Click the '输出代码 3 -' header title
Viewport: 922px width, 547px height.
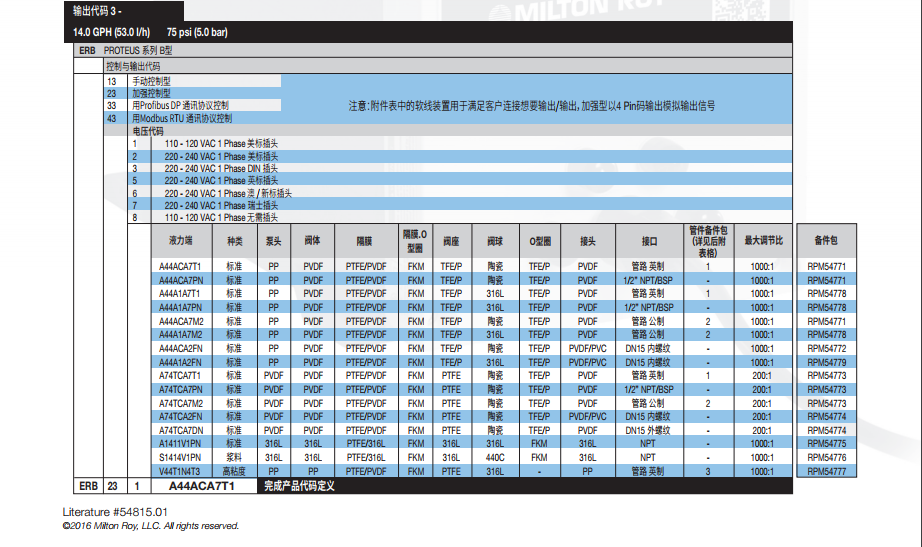tap(97, 11)
